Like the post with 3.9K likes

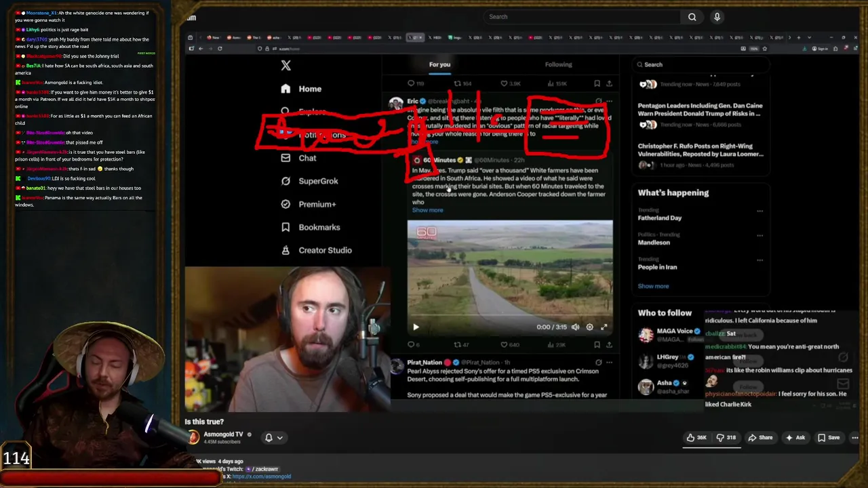click(x=510, y=83)
